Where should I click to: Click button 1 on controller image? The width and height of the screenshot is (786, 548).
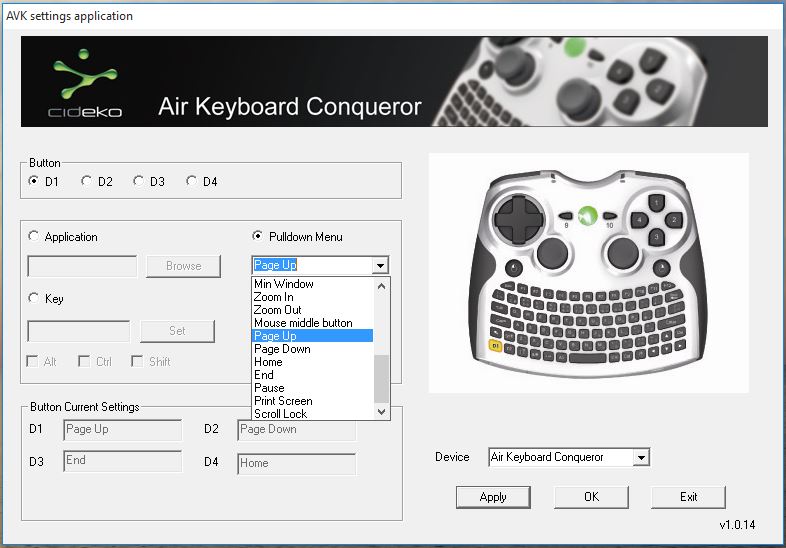[656, 203]
